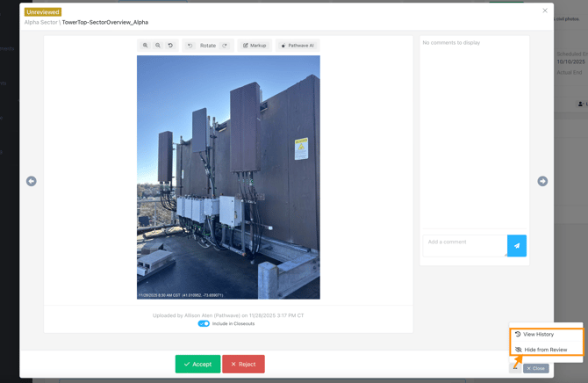The width and height of the screenshot is (588, 383).
Task: Dismiss the dialog using the top X
Action: coord(545,11)
